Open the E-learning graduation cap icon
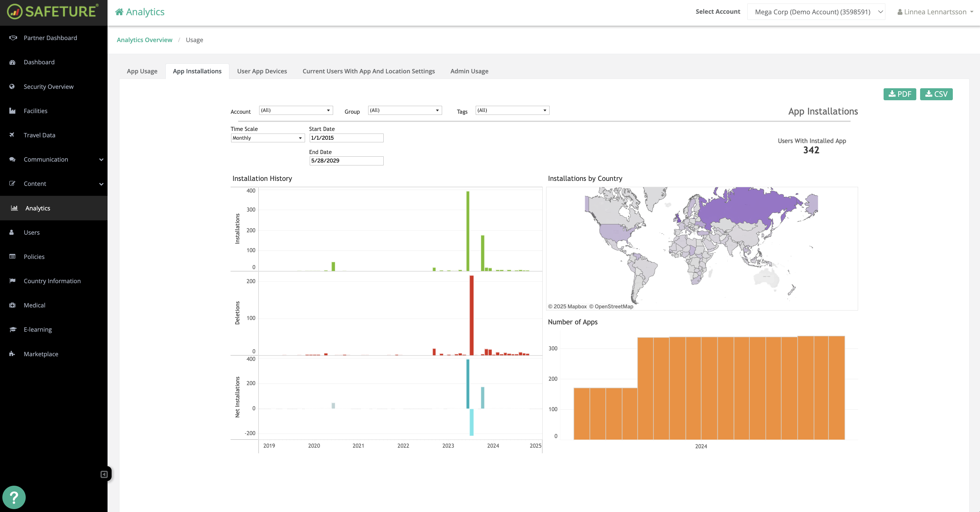The height and width of the screenshot is (512, 980). (13, 329)
